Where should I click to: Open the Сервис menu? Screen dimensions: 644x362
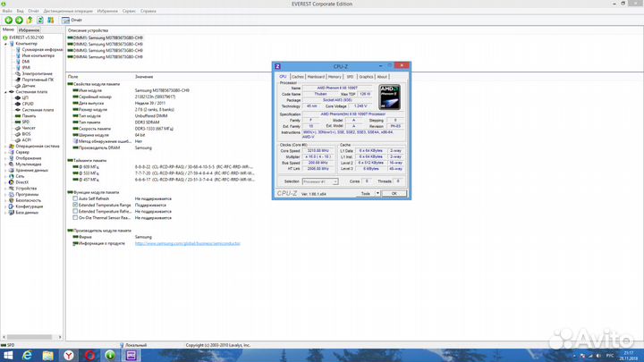coord(129,11)
